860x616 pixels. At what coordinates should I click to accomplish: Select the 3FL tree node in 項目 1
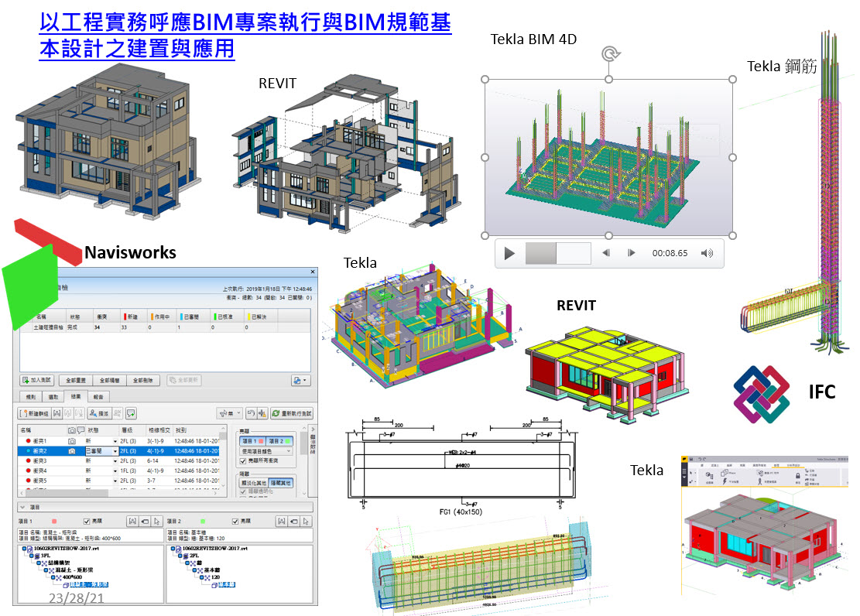pos(44,556)
